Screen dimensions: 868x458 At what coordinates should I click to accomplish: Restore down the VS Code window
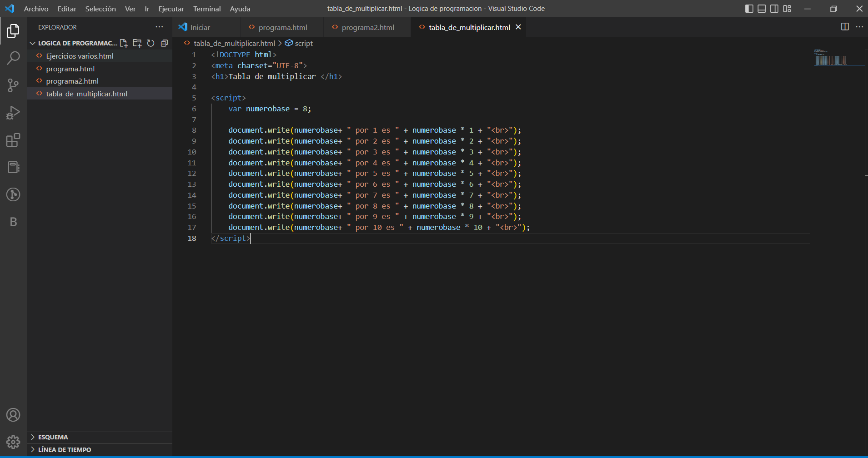coord(833,9)
